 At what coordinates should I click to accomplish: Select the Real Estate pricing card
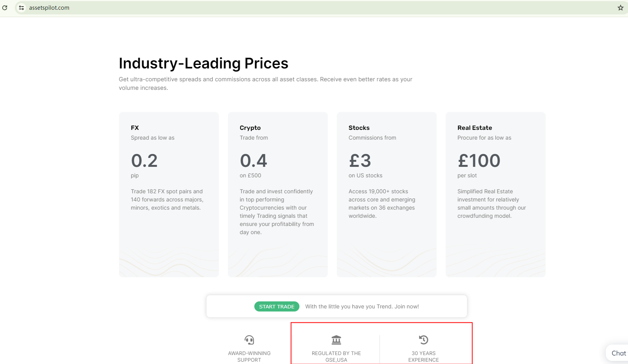[495, 194]
